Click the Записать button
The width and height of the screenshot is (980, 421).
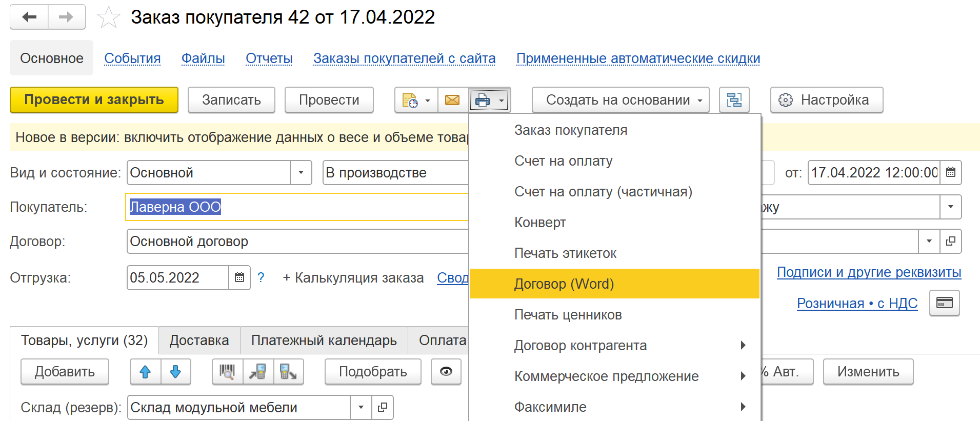(231, 100)
